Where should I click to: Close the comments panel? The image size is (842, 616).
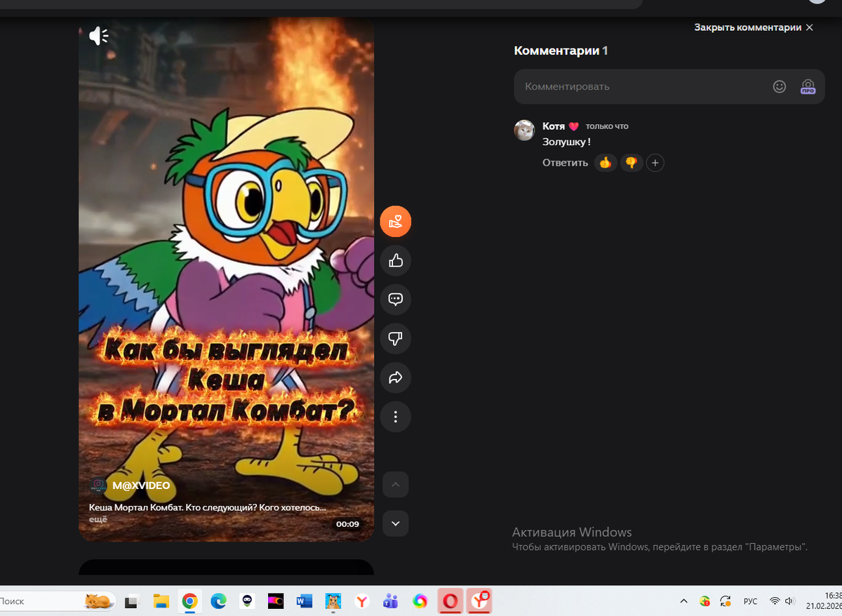click(x=754, y=27)
